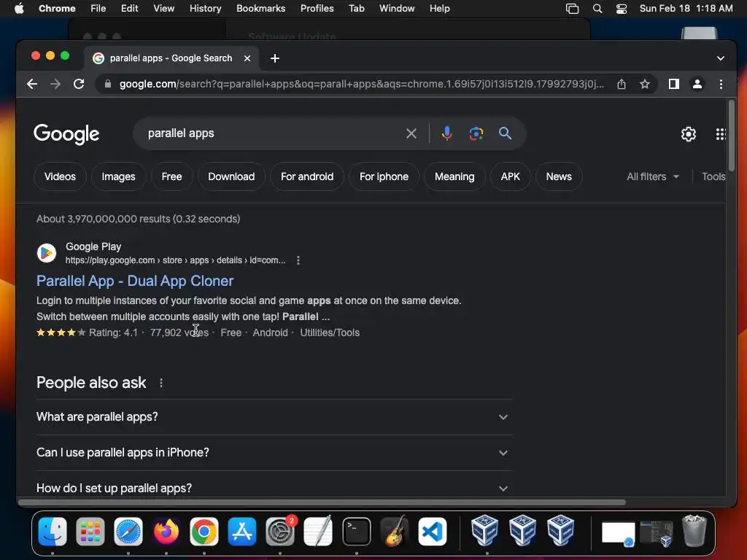Open Finder from the dock

tap(53, 532)
